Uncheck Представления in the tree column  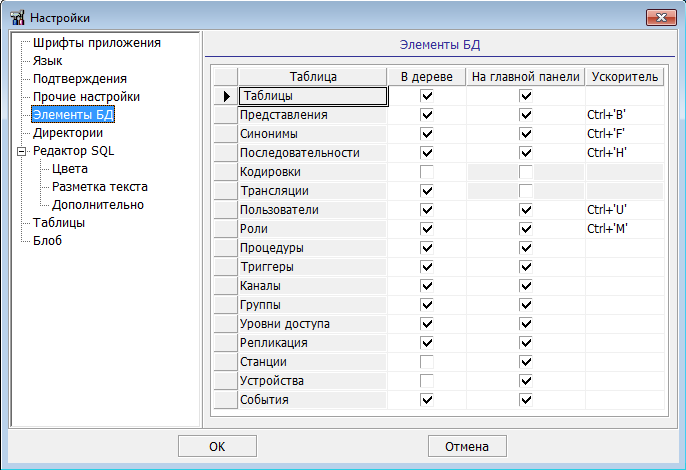(x=427, y=115)
